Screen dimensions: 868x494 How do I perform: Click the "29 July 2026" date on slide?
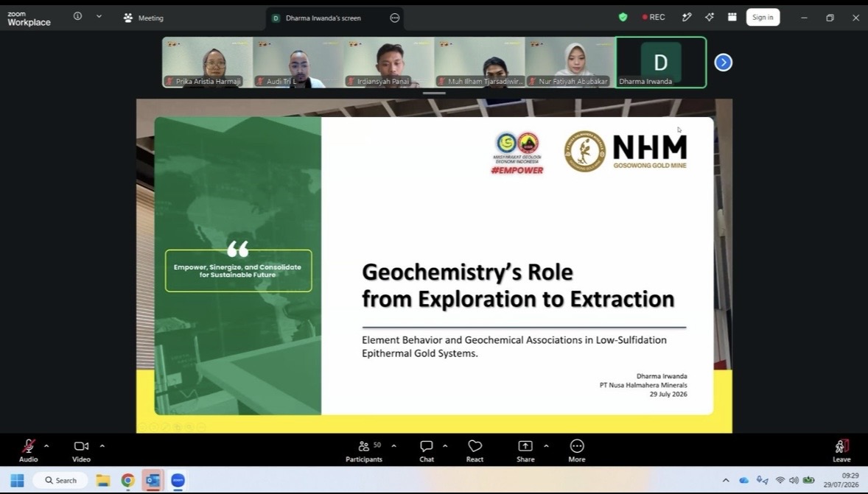coord(668,395)
